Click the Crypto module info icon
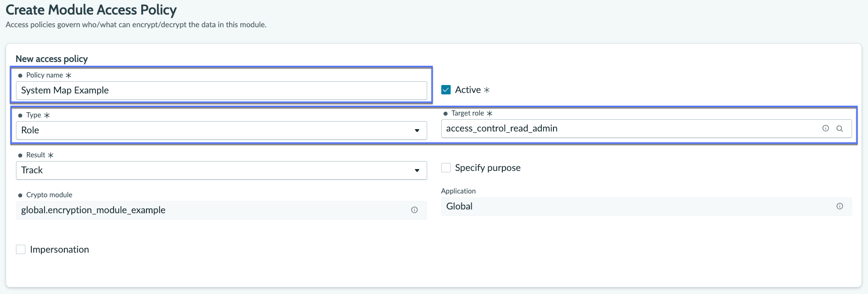Viewport: 868px width, 294px height. 415,210
